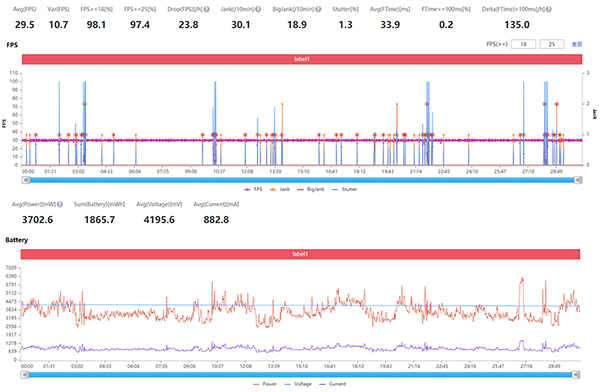Screen dimensions: 600x392
Task: Click the FPS chart section title
Action: point(12,45)
